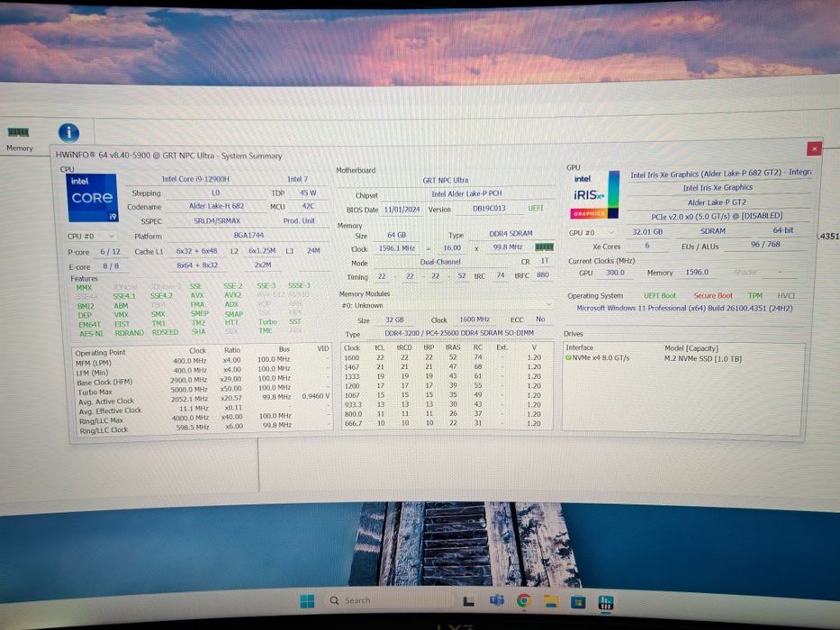The image size is (840, 630).
Task: Click the Dual-Channel mode value
Action: tap(440, 261)
